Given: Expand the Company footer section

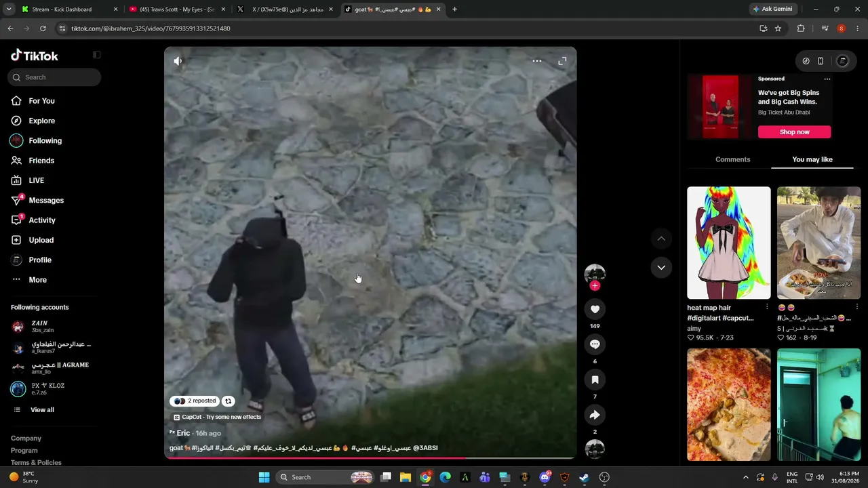Looking at the screenshot, I should tap(26, 439).
